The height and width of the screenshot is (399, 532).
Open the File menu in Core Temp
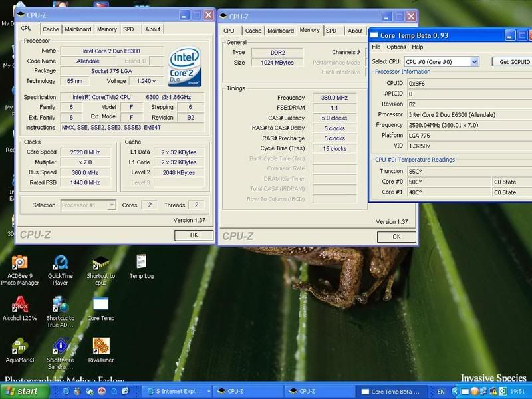[376, 47]
